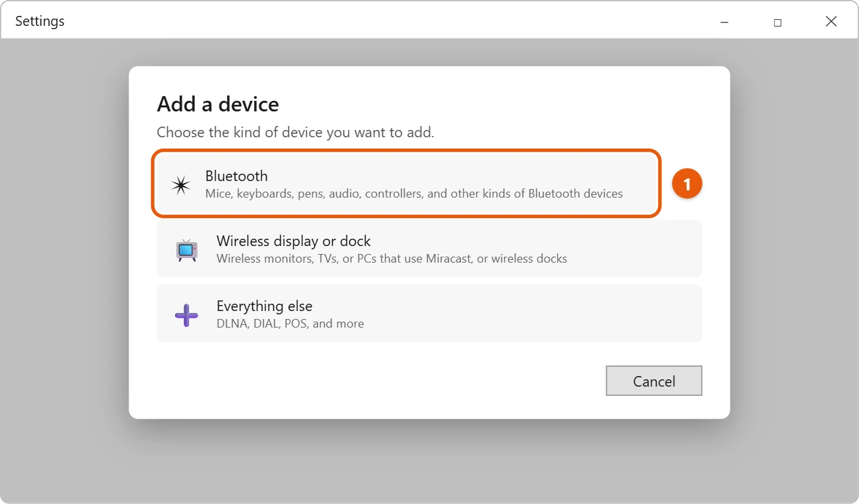Image resolution: width=859 pixels, height=504 pixels.
Task: Select the Everything else option
Action: click(429, 314)
